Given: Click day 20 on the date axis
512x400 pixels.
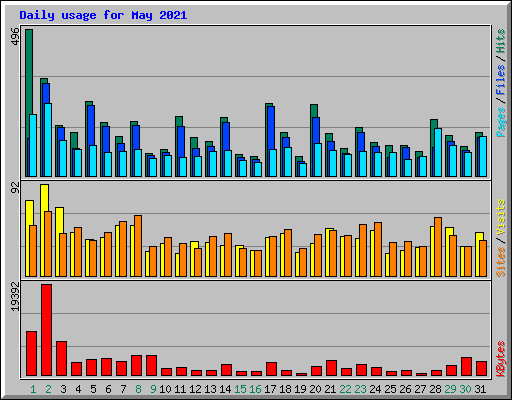Looking at the screenshot, I should click(x=315, y=389).
